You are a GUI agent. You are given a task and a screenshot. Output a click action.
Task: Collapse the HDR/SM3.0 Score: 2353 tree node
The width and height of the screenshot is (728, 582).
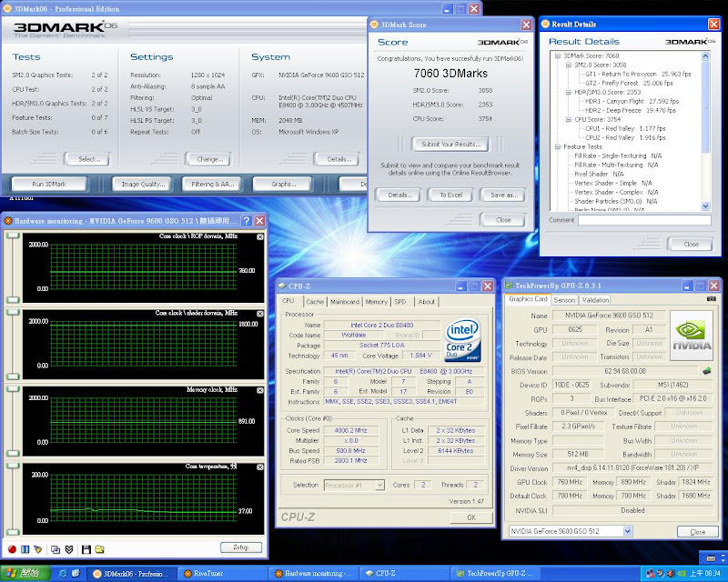point(568,93)
